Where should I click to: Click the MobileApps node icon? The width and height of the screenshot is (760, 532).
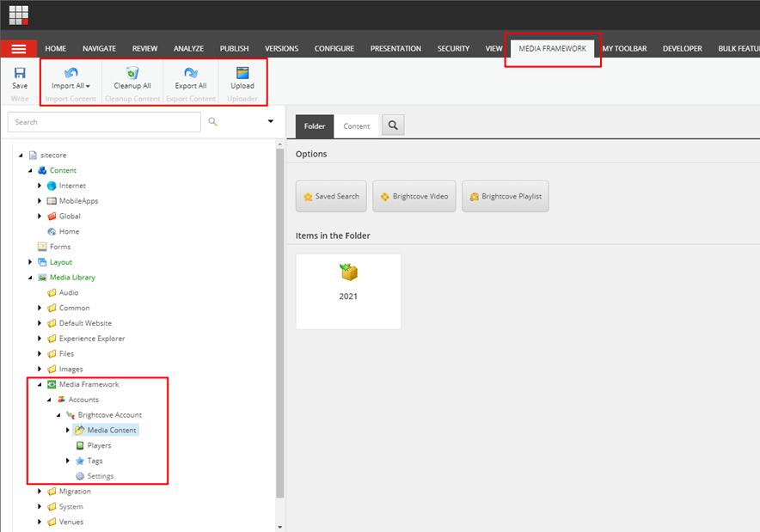52,200
